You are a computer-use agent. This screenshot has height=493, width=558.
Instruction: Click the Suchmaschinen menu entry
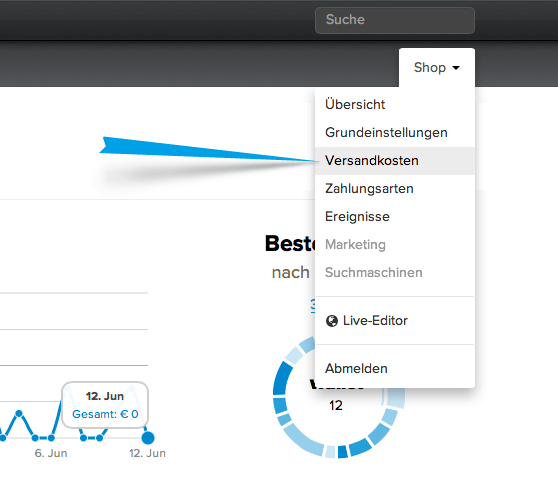click(373, 272)
